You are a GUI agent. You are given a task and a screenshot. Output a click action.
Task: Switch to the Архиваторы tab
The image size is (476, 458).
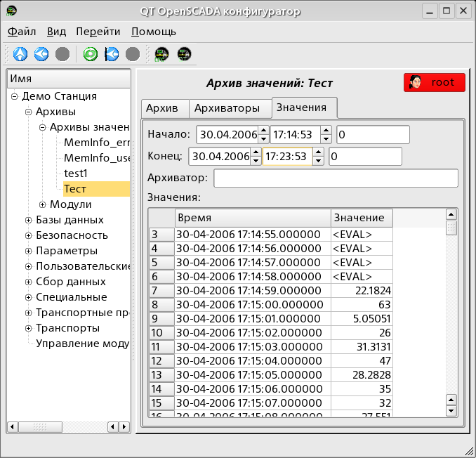pos(232,108)
